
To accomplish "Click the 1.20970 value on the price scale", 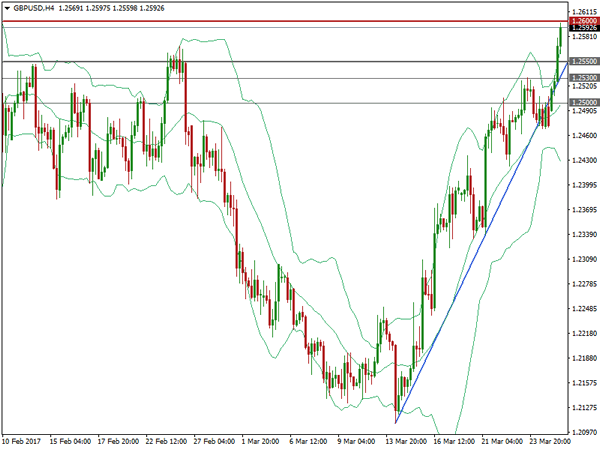I will pyautogui.click(x=585, y=432).
